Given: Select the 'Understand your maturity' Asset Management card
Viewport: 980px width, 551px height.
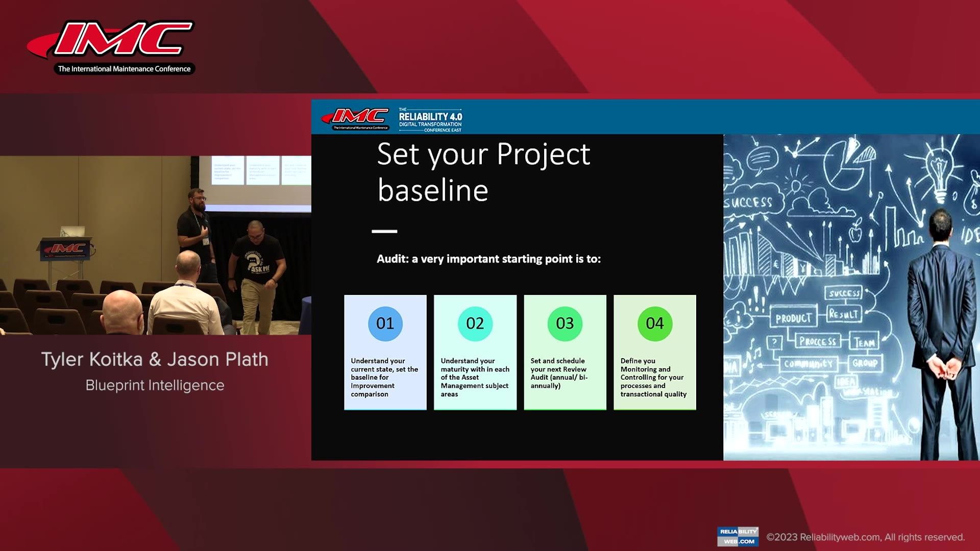Looking at the screenshot, I should 475,352.
